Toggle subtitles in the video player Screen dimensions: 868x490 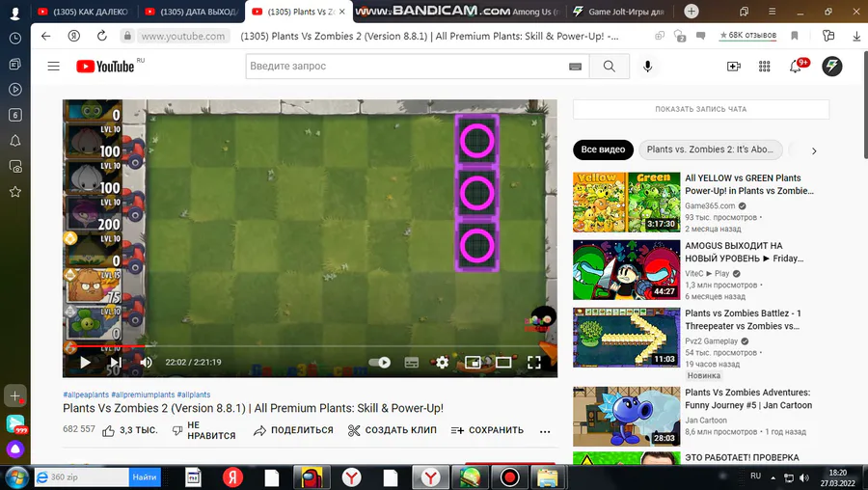(x=411, y=362)
